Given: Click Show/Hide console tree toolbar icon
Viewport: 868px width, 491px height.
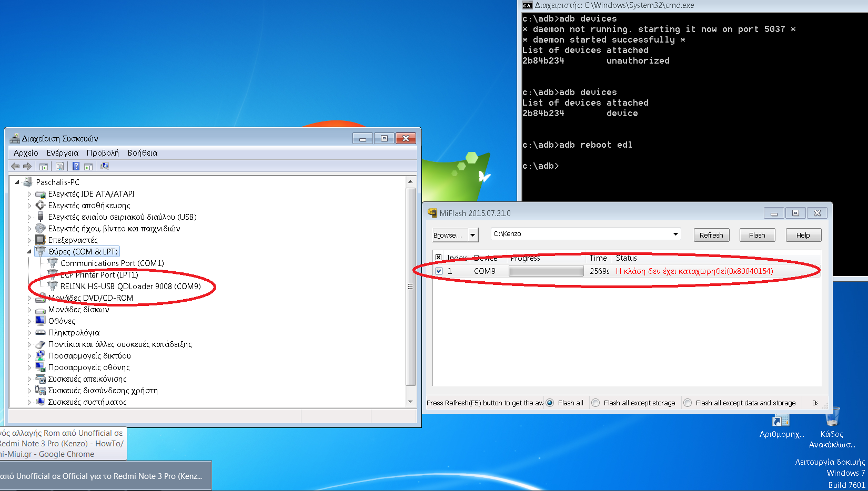Looking at the screenshot, I should click(44, 167).
